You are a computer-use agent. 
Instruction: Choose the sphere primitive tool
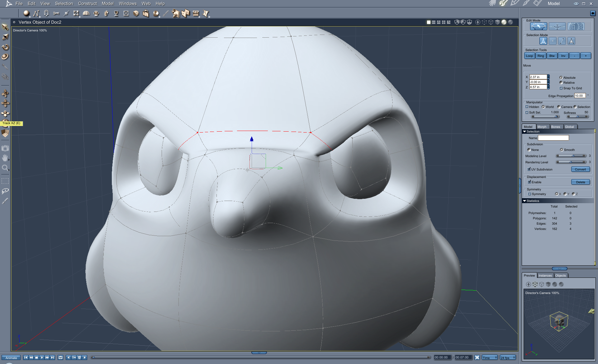tap(26, 13)
